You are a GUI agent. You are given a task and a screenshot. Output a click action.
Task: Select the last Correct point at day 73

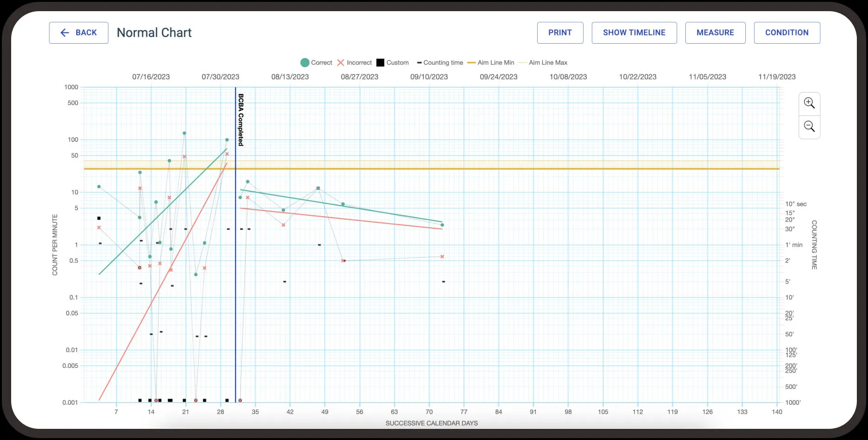(442, 225)
